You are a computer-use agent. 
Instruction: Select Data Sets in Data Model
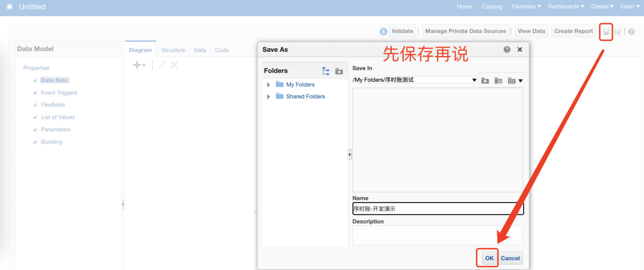click(54, 80)
